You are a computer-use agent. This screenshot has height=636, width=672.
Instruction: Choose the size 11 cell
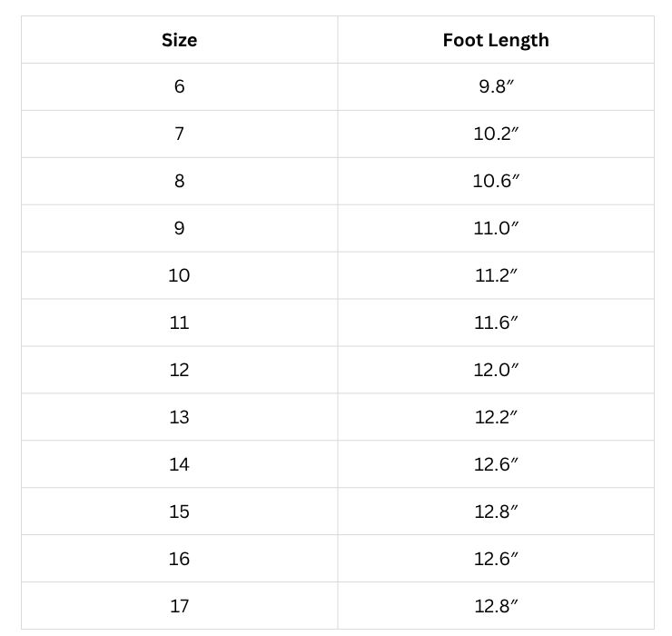[x=179, y=323]
